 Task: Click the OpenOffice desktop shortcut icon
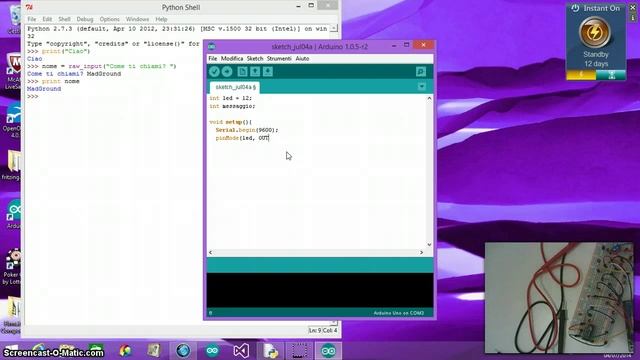(x=13, y=121)
